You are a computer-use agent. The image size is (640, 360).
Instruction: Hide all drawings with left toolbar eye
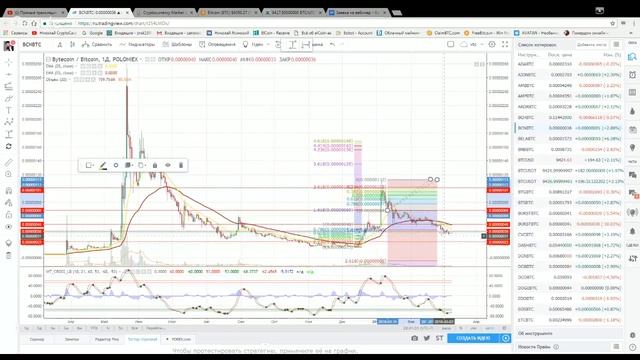9,227
